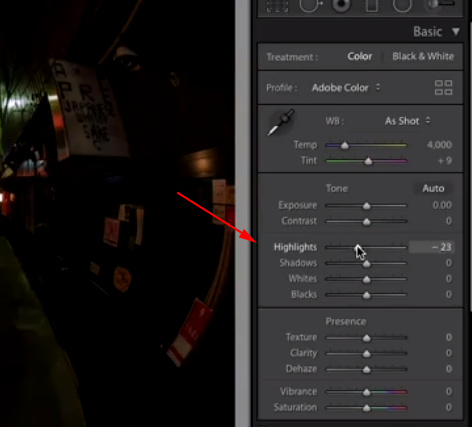Screen dimensions: 472x427
Task: Click the Clarity value 0
Action: pyautogui.click(x=449, y=353)
